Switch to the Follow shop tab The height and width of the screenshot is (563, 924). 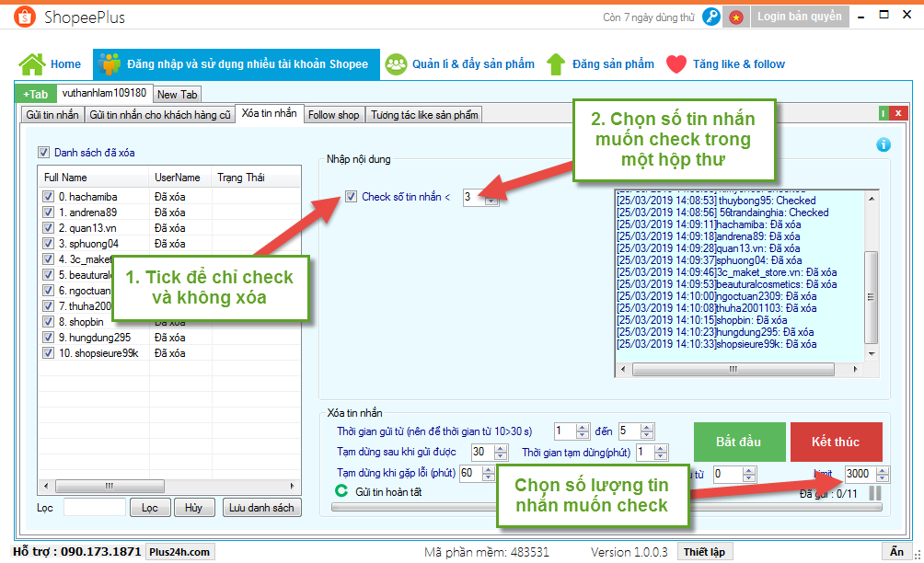click(333, 115)
